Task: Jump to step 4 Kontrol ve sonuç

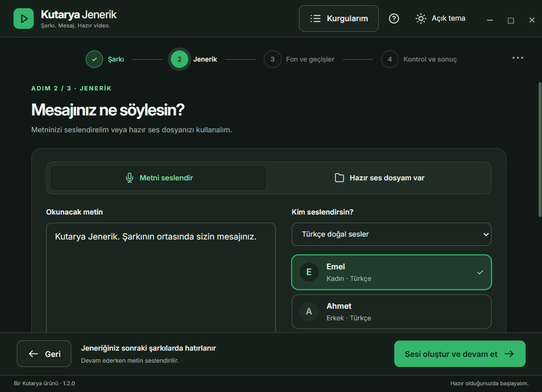Action: click(419, 59)
